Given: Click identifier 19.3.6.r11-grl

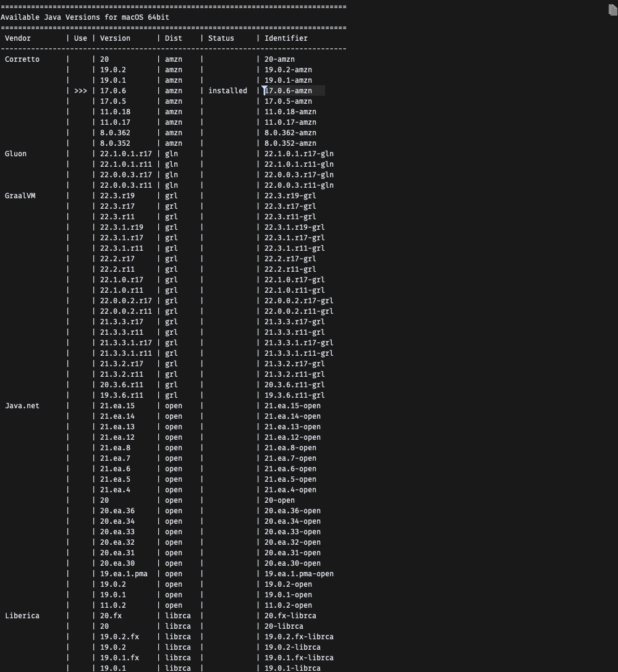Looking at the screenshot, I should click(295, 395).
